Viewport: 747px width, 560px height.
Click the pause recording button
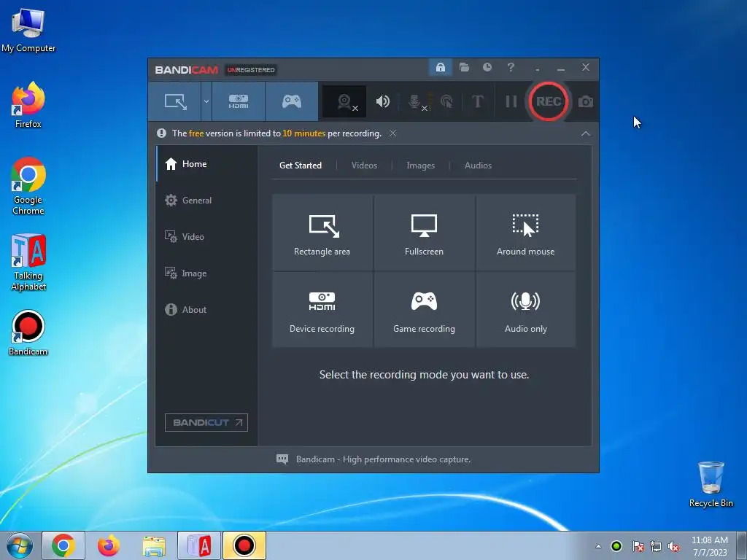(x=511, y=101)
